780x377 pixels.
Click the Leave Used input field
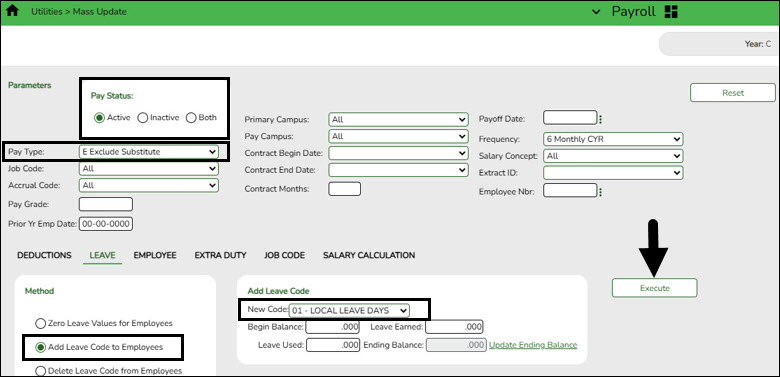click(x=333, y=345)
